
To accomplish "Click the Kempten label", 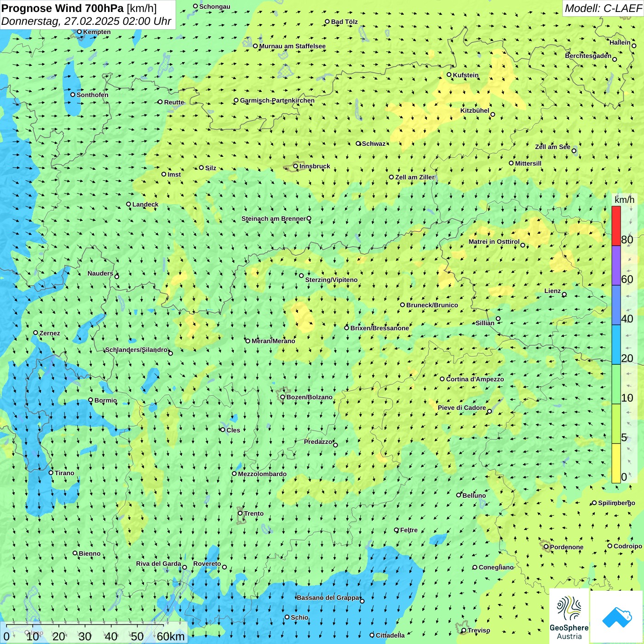I will pos(97,32).
